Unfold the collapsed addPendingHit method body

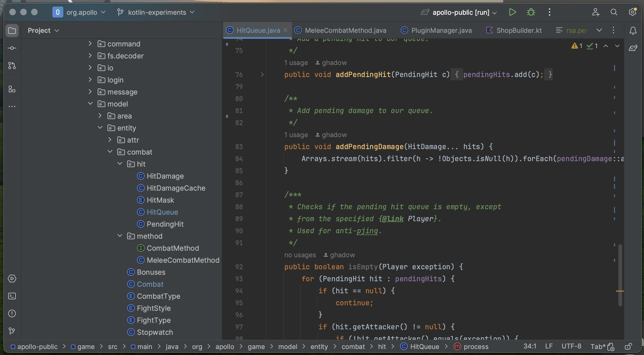coord(262,75)
